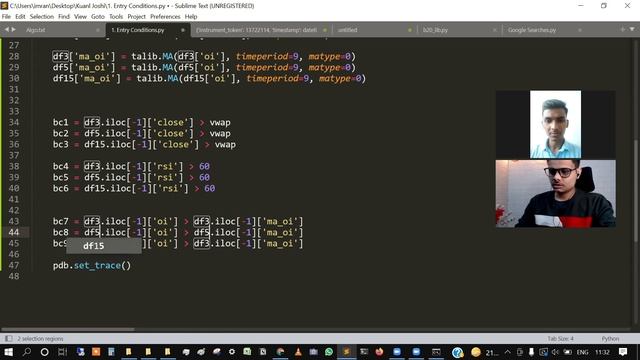This screenshot has height=360, width=640.
Task: Open Chrome from the taskbar
Action: pos(280,352)
